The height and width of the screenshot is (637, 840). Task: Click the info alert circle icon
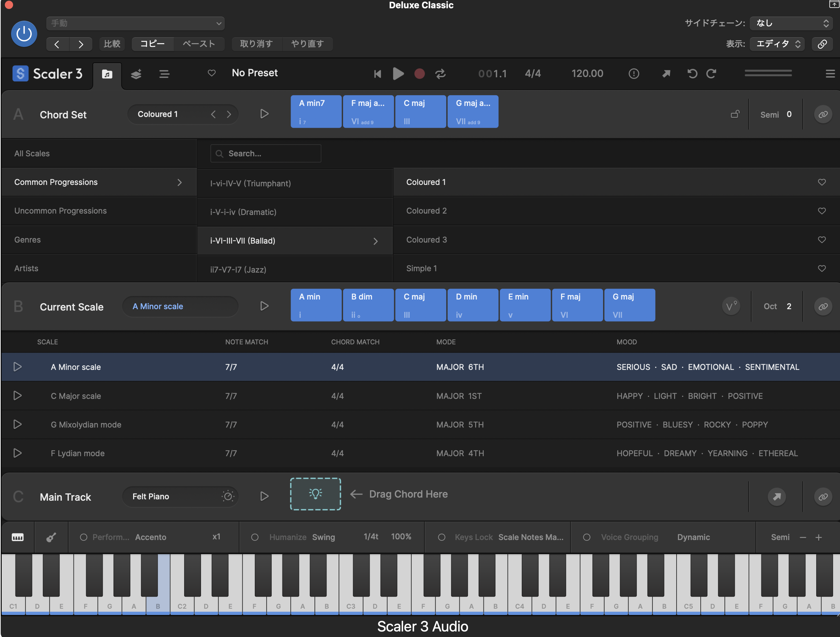click(x=634, y=74)
